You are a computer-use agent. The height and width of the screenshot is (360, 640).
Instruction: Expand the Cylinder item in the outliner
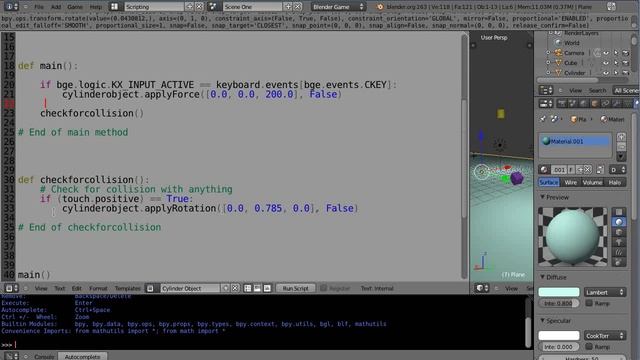(x=548, y=73)
